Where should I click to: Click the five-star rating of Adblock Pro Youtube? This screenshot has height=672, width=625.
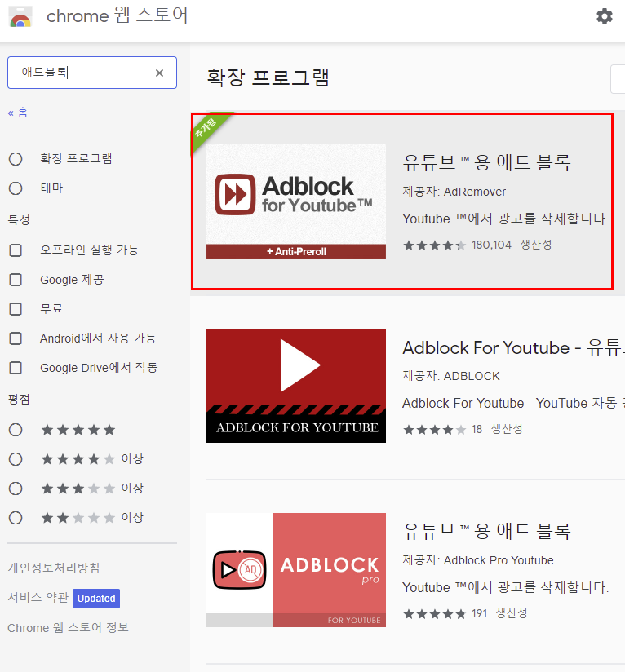point(435,614)
